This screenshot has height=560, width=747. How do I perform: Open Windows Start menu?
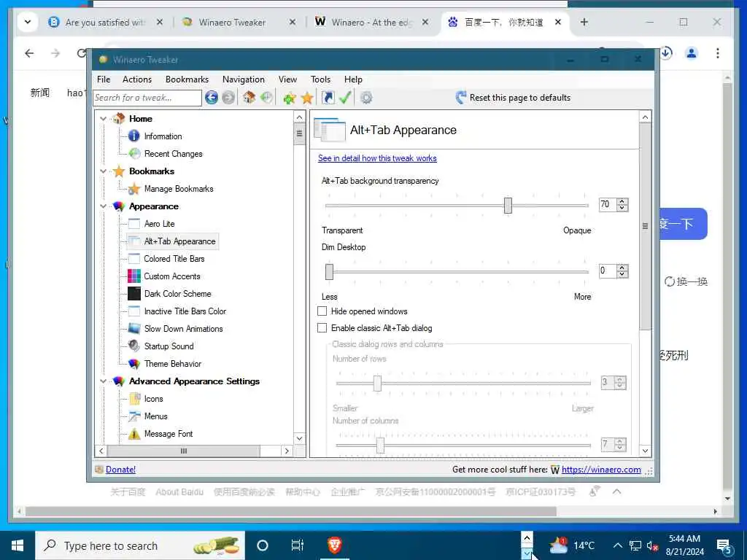tap(18, 545)
